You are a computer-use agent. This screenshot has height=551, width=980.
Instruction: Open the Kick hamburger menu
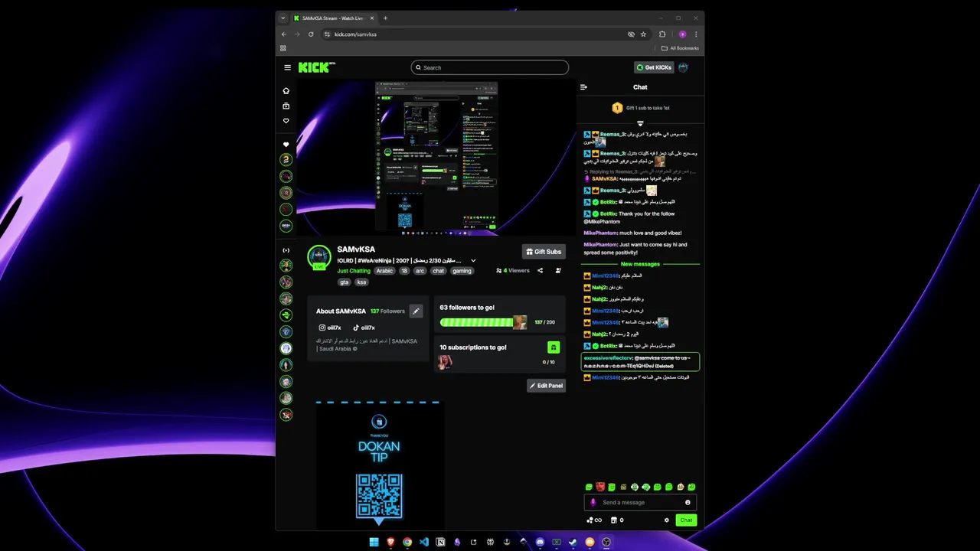pyautogui.click(x=288, y=67)
